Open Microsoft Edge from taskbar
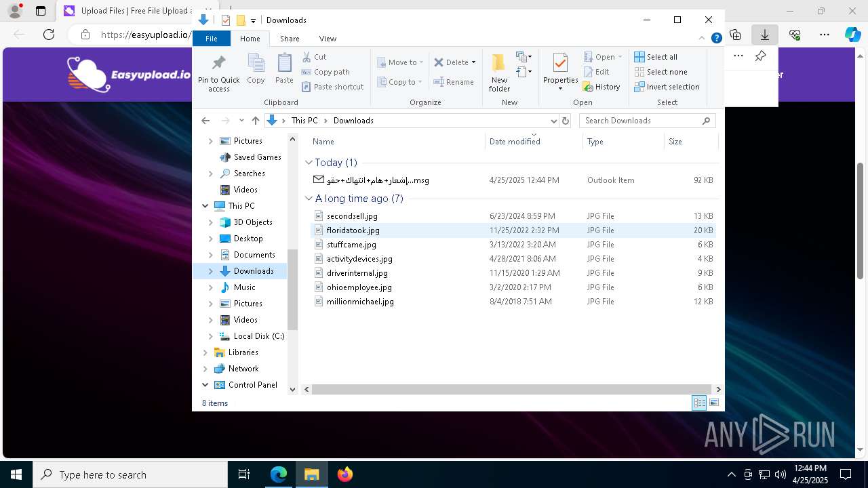This screenshot has height=488, width=868. coord(279,474)
